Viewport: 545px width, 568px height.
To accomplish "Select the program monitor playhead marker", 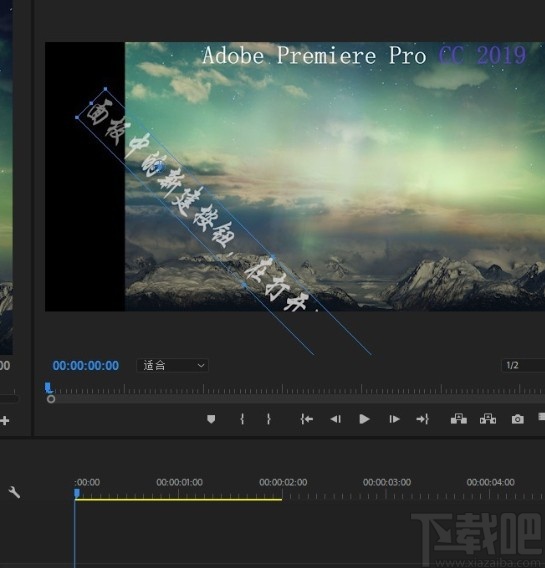I will pos(48,388).
